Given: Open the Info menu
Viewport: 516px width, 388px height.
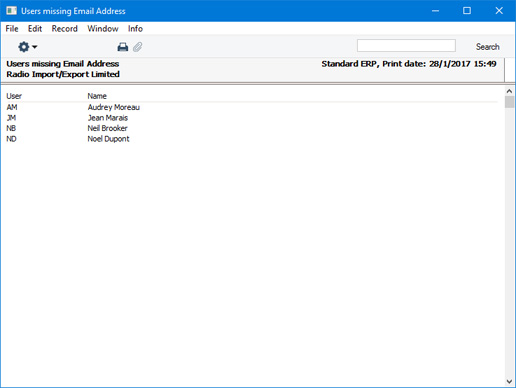Looking at the screenshot, I should 135,29.
